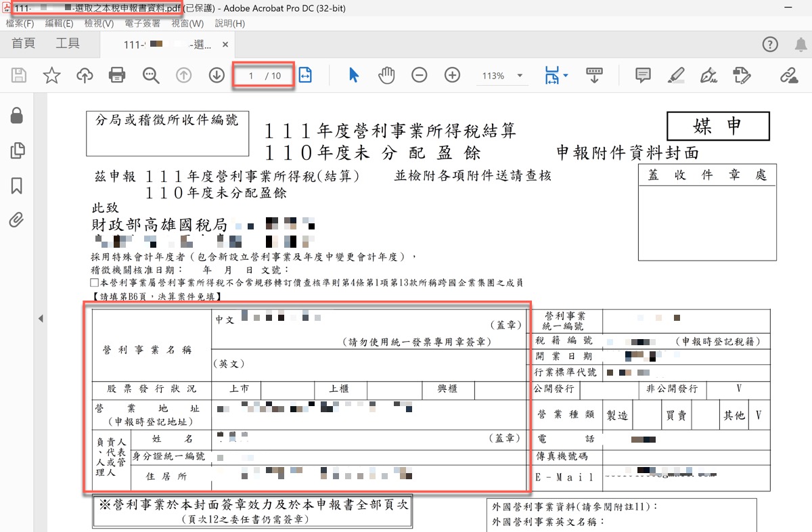Open the 視窗(W) menu
Viewport: 812px width, 532px height.
click(x=187, y=23)
